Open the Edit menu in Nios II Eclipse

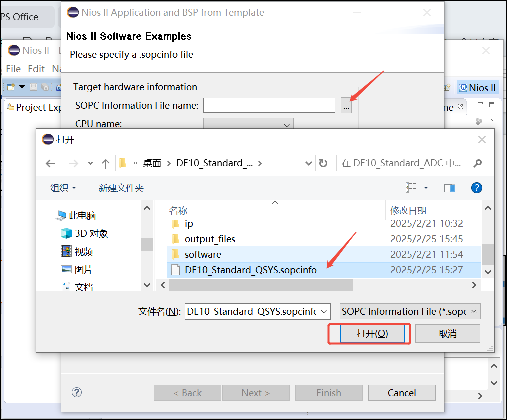coord(36,69)
